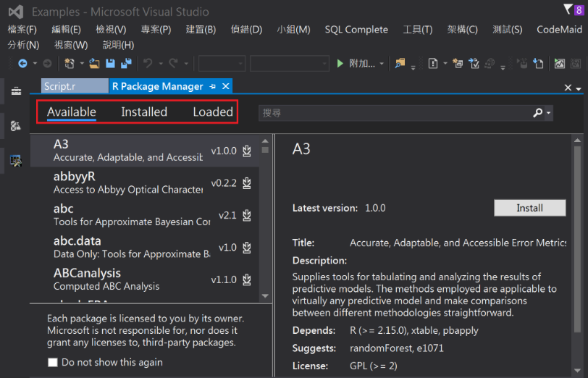Click install icon for ABCanalysis package
Screen dimensions: 588x378
point(247,280)
